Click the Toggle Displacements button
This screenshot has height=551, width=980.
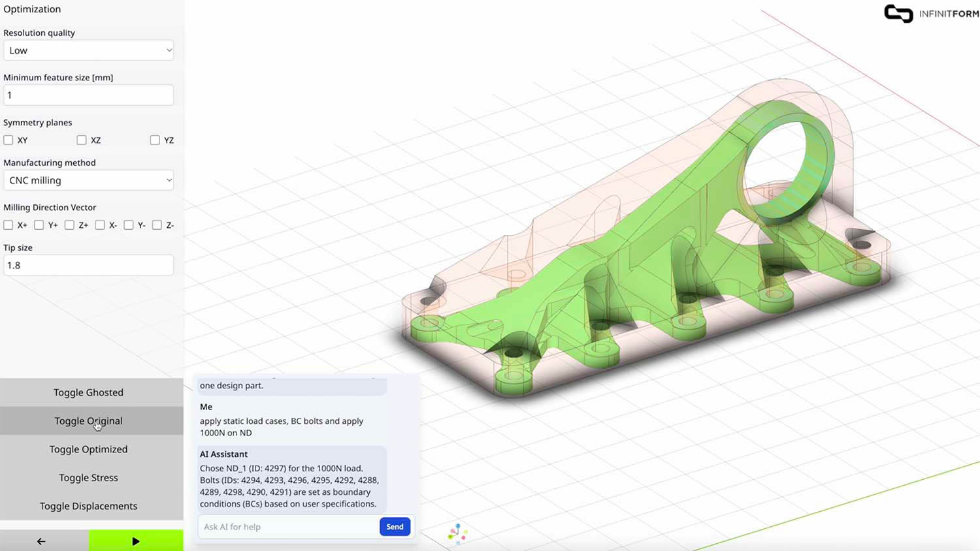(88, 506)
